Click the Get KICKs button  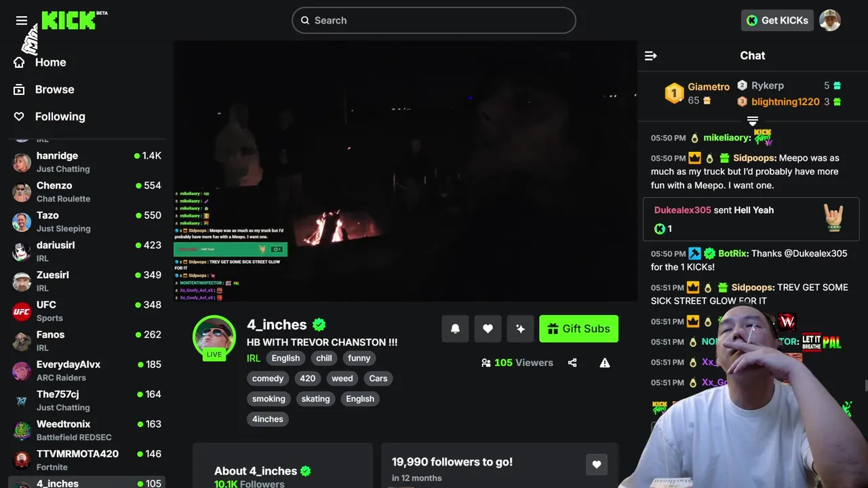[777, 20]
